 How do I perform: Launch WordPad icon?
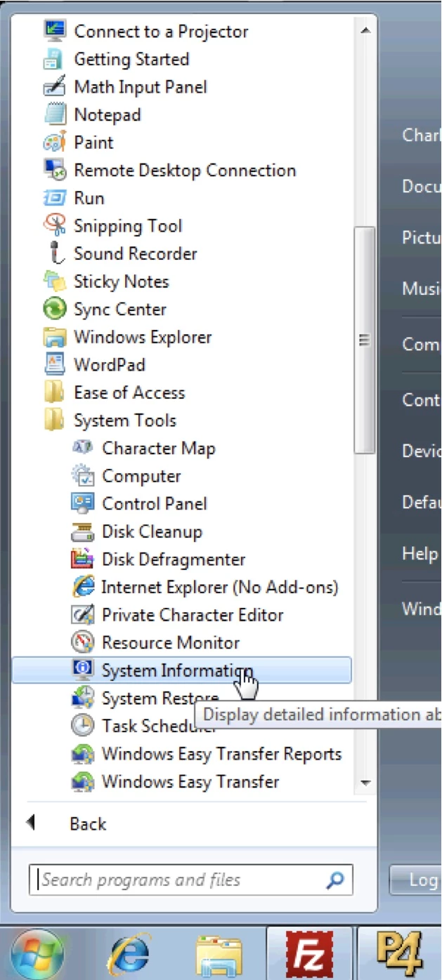[x=54, y=365]
